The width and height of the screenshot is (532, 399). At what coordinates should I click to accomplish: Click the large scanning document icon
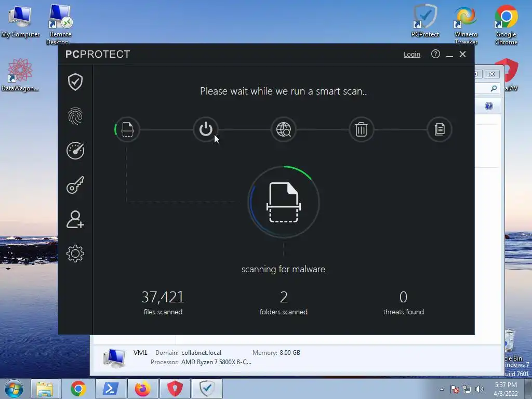point(284,202)
